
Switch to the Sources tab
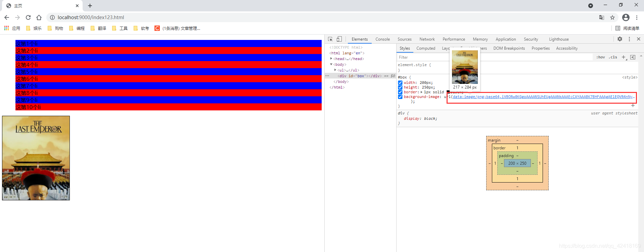click(405, 39)
